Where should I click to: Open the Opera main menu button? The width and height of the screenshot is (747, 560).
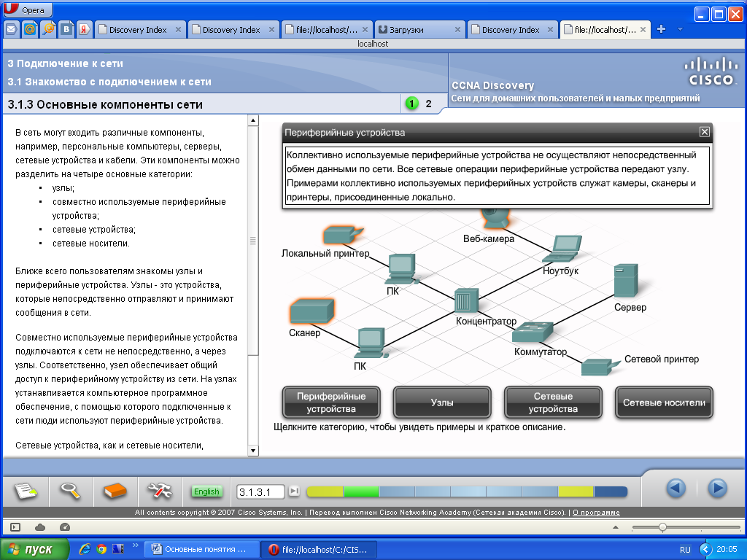(27, 9)
